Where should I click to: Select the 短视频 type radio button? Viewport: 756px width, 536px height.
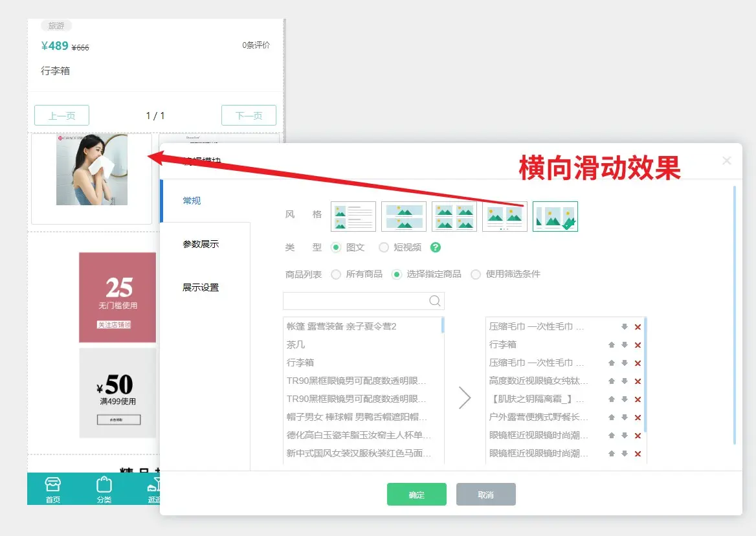384,247
